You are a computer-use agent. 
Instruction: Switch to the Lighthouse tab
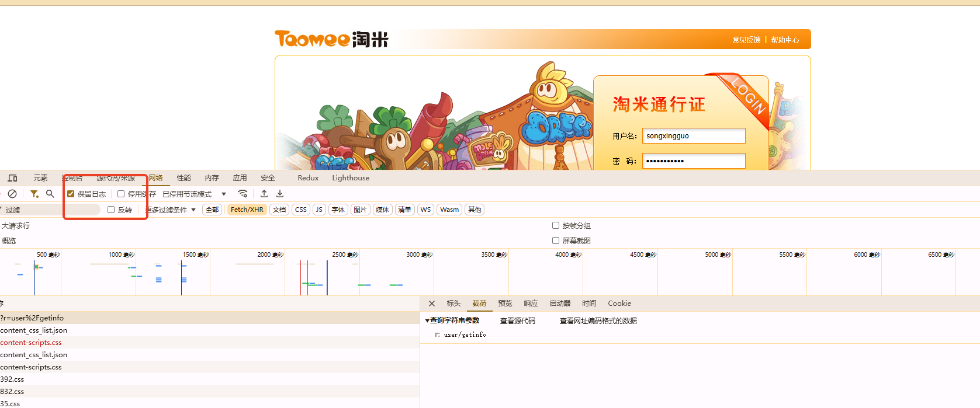click(x=351, y=178)
